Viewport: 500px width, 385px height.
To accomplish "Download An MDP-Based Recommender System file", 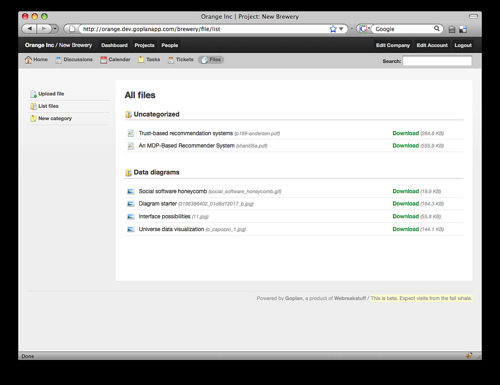I will pyautogui.click(x=406, y=146).
